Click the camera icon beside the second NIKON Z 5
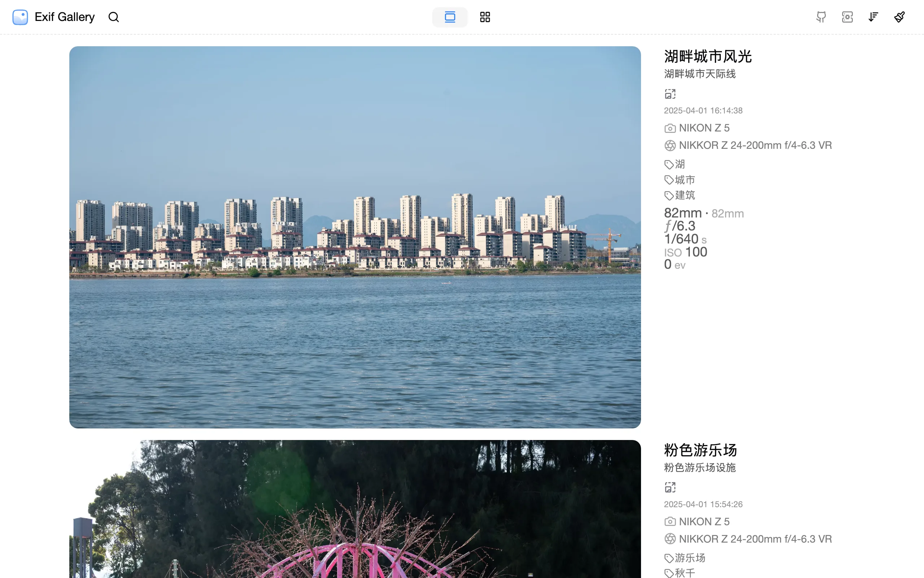Screen dimensions: 924x578 coord(670,522)
